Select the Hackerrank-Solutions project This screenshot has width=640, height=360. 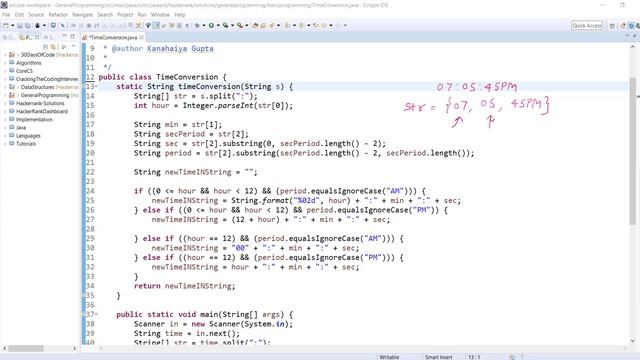[40, 103]
